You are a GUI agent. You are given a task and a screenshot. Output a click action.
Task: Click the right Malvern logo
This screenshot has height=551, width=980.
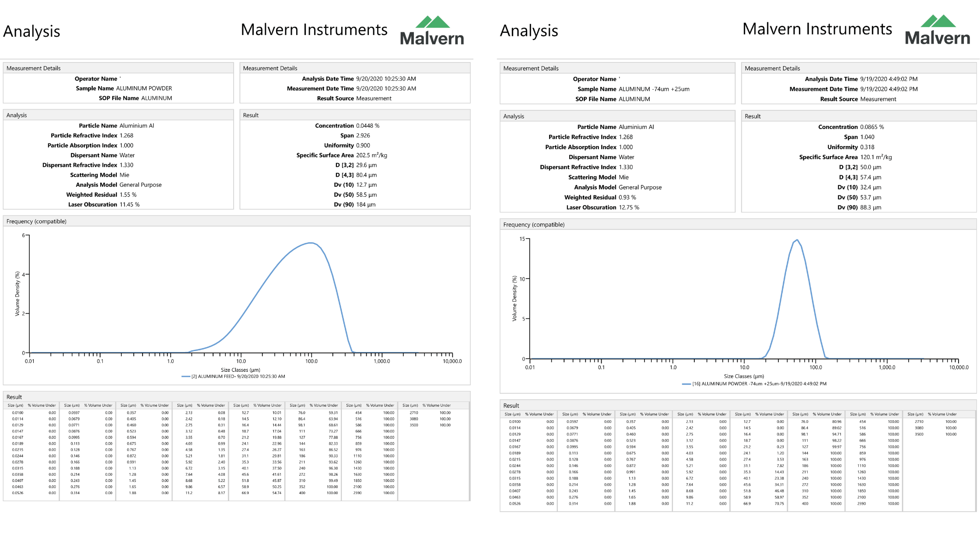937,30
